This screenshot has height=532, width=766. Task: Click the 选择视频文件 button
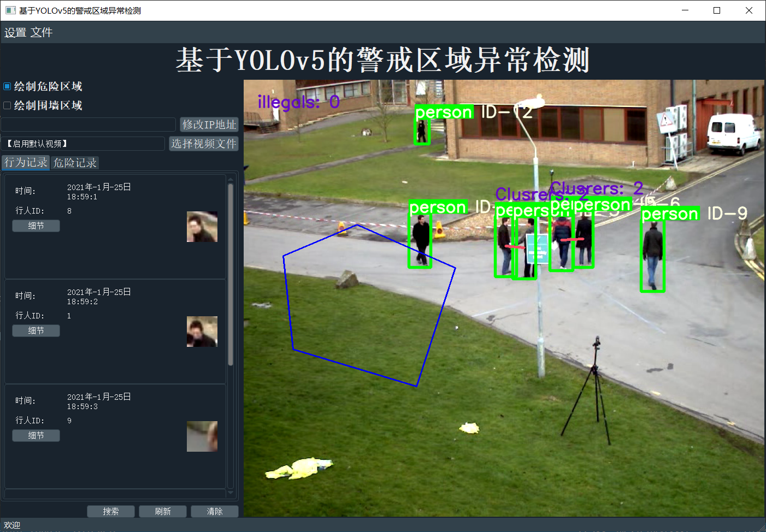tap(204, 144)
